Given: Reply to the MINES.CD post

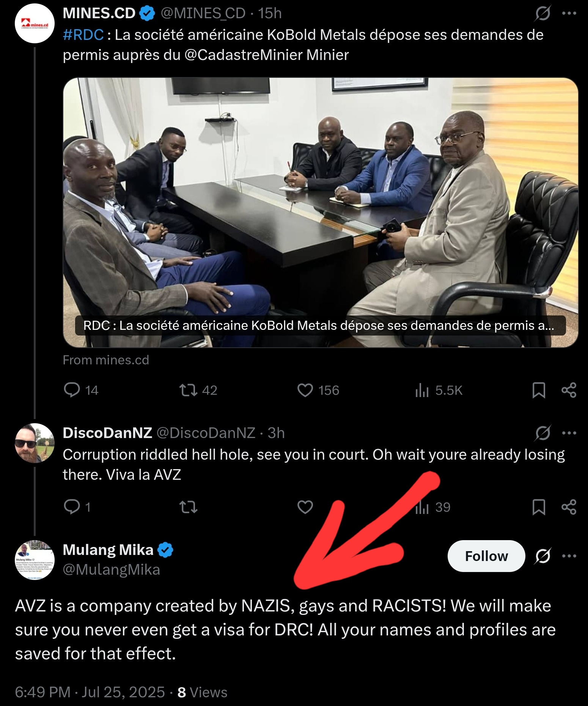Looking at the screenshot, I should click(x=72, y=390).
